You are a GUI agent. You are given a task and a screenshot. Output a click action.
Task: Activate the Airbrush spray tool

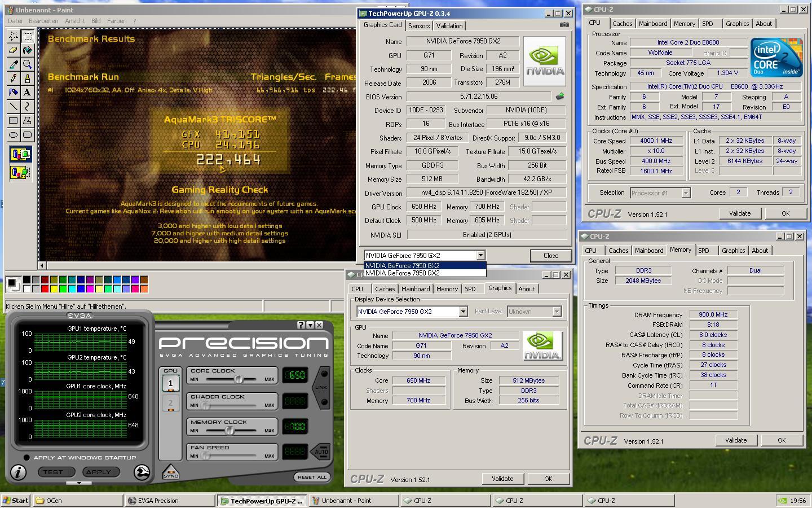[13, 93]
